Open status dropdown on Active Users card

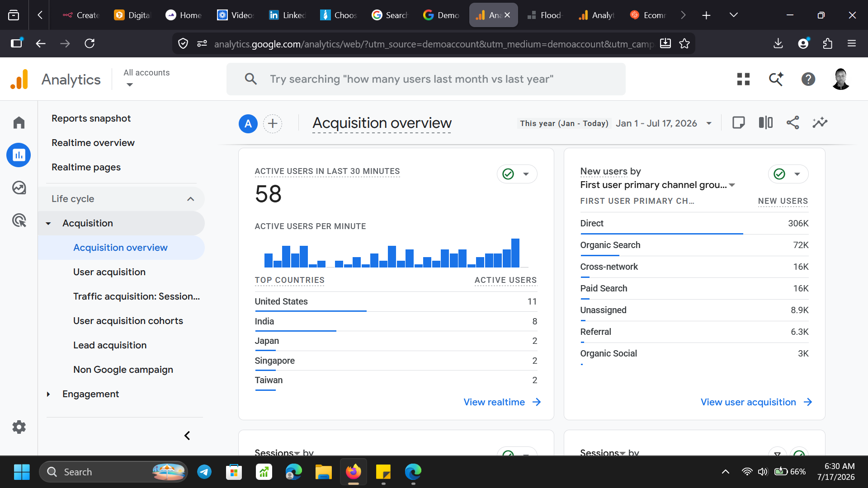click(517, 174)
